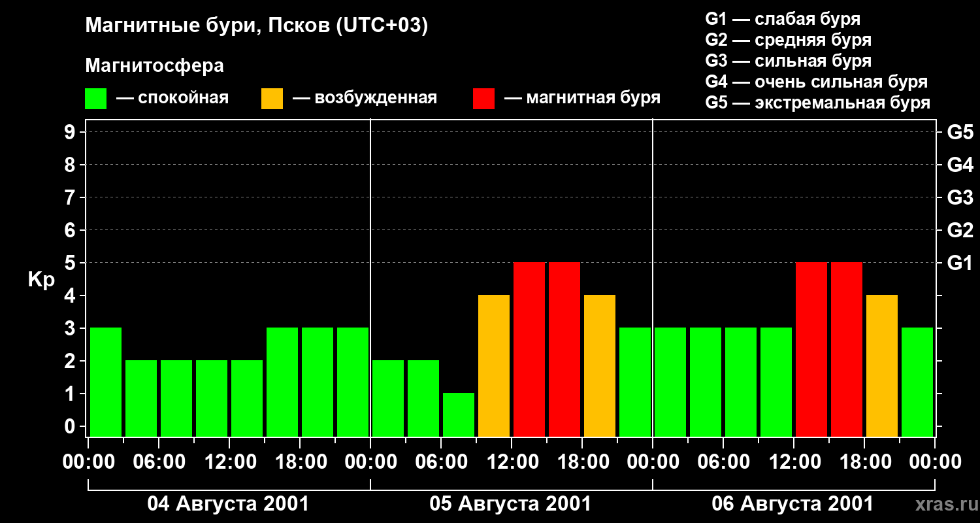This screenshot has width=980, height=523.
Task: Click the '06 Августа 2001' date label
Action: [792, 504]
